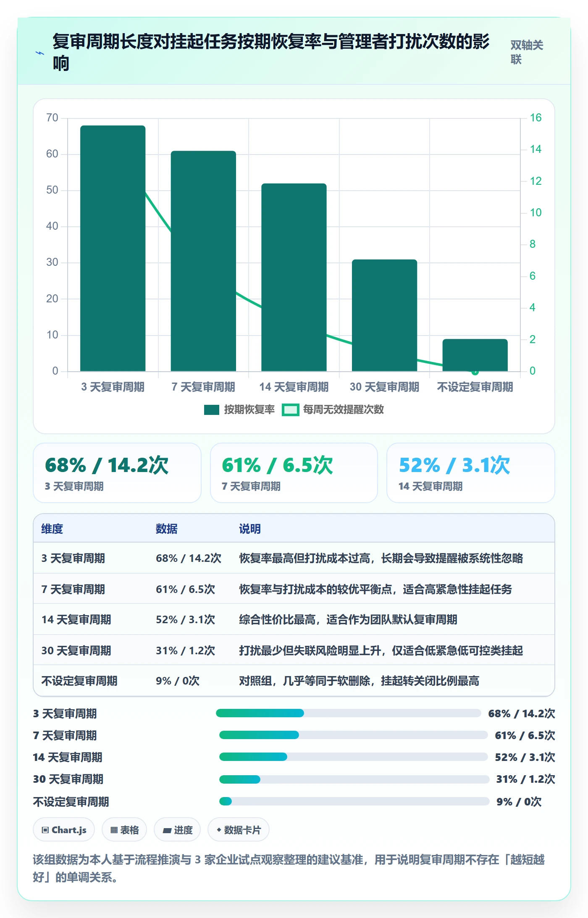The image size is (588, 918).
Task: Click the 说明 column header
Action: click(x=250, y=529)
